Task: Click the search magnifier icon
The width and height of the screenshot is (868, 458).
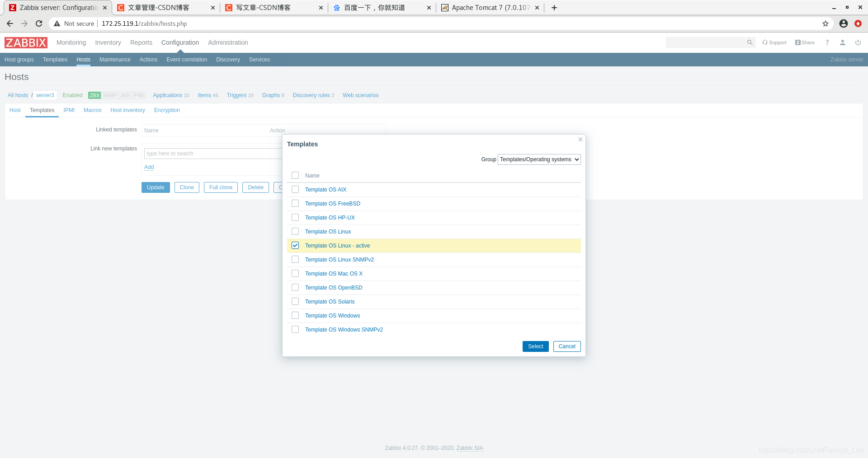Action: pos(750,42)
